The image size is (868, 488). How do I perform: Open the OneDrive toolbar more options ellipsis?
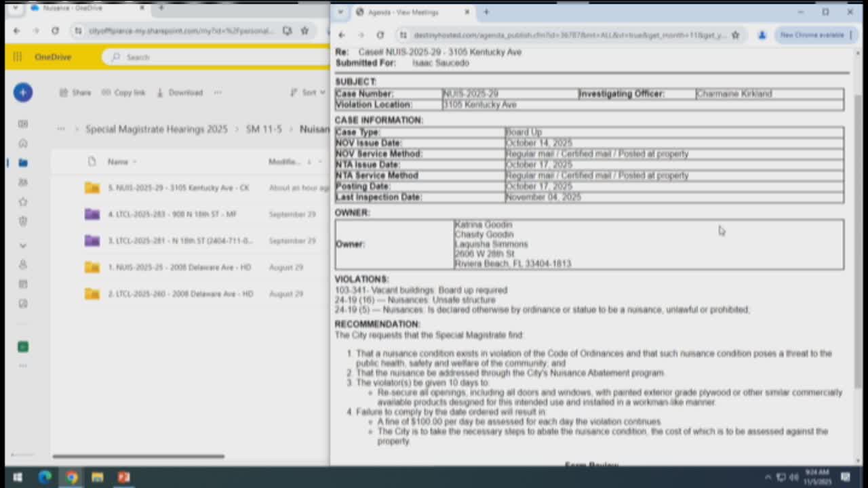218,92
